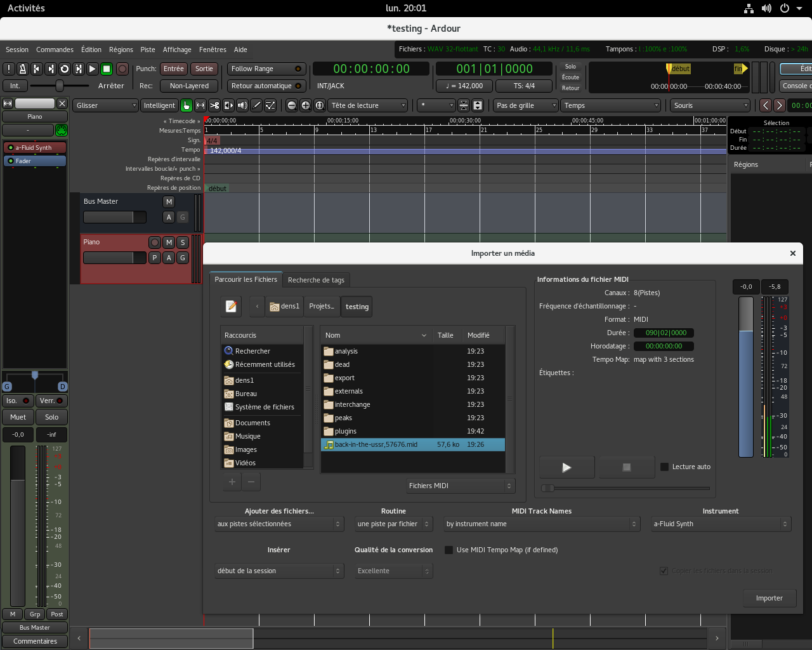
Task: Click the zoom out magnifier icon
Action: click(x=291, y=105)
